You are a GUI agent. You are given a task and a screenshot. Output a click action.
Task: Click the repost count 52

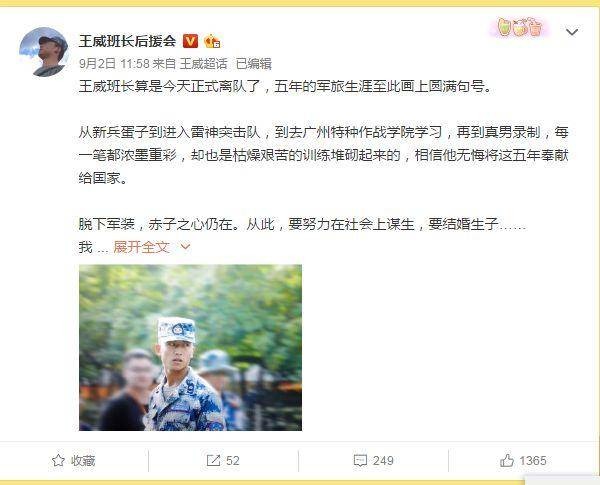point(233,461)
